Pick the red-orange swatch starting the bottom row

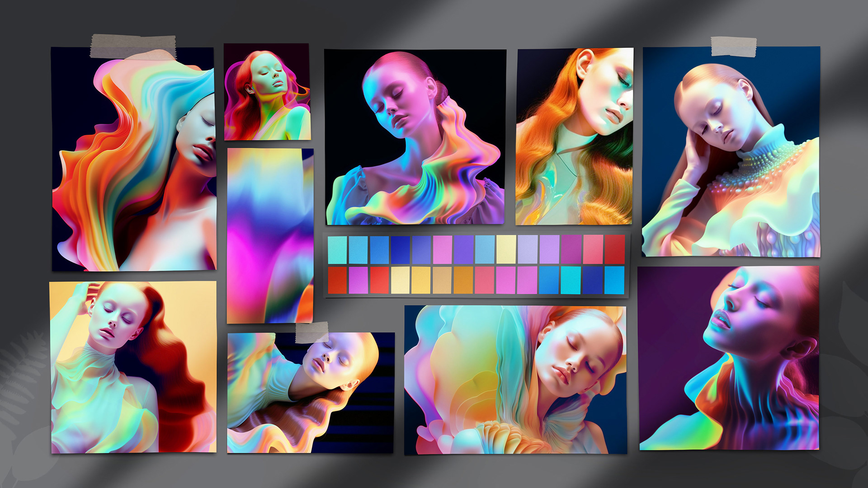337,280
